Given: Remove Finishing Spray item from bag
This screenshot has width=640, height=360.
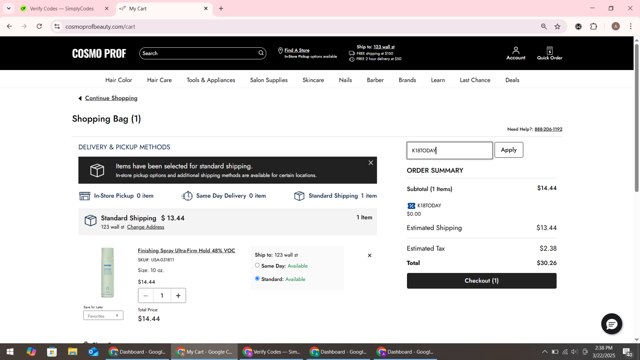Looking at the screenshot, I should coord(369,256).
